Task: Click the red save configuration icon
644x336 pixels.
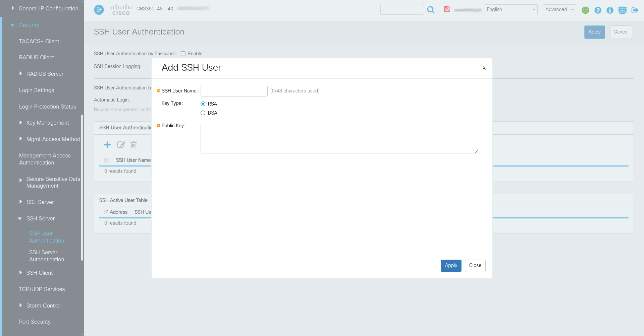Action: click(x=447, y=9)
